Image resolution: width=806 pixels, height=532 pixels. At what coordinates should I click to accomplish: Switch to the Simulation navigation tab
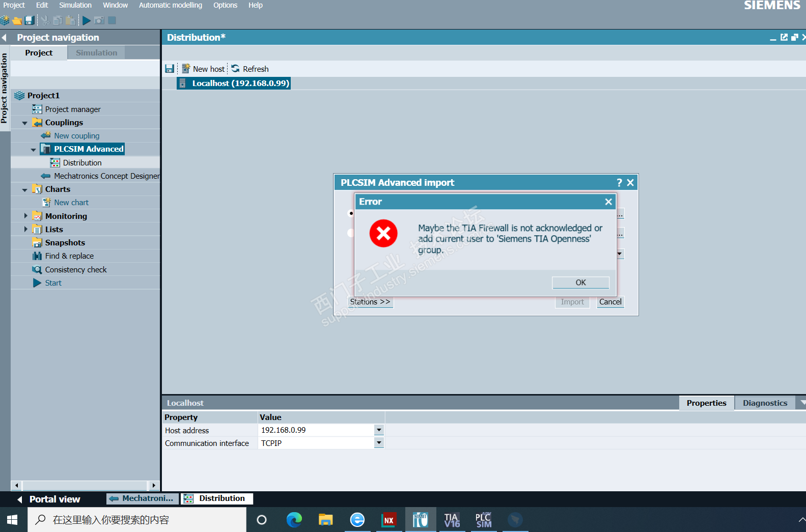(96, 53)
